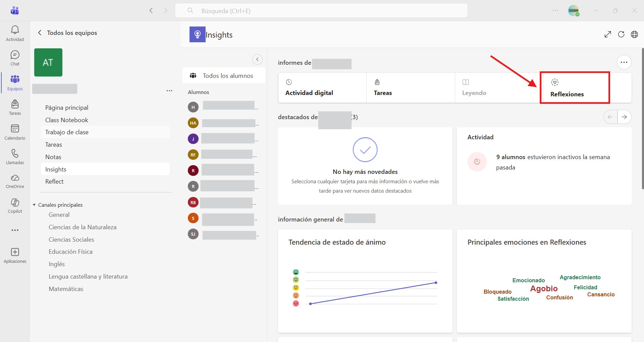Open the Leyendo report card
Image resolution: width=644 pixels, height=342 pixels.
[x=498, y=88]
